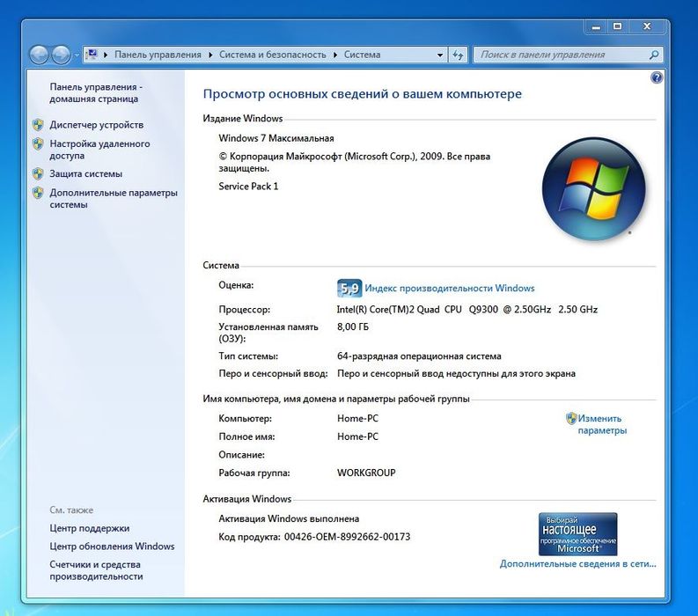Open 'Панель управления - домашняя страница' link
The width and height of the screenshot is (698, 616).
(96, 92)
